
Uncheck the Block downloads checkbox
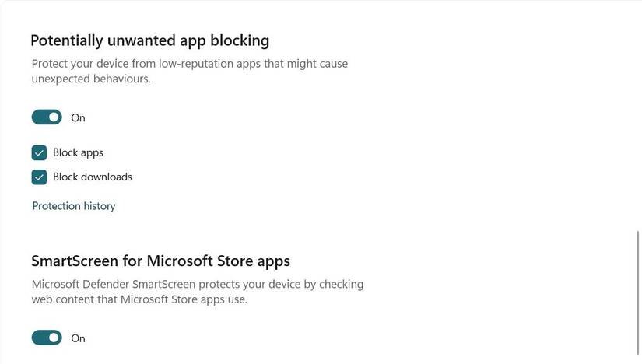coord(40,177)
